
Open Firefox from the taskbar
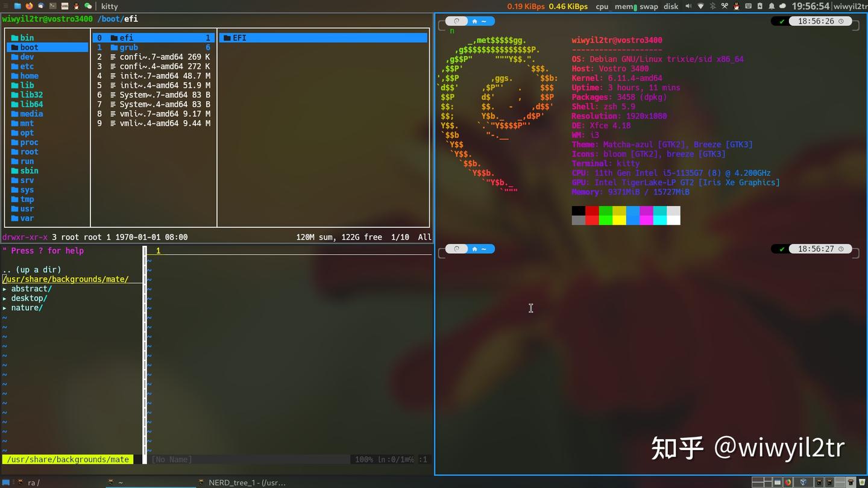pyautogui.click(x=788, y=482)
